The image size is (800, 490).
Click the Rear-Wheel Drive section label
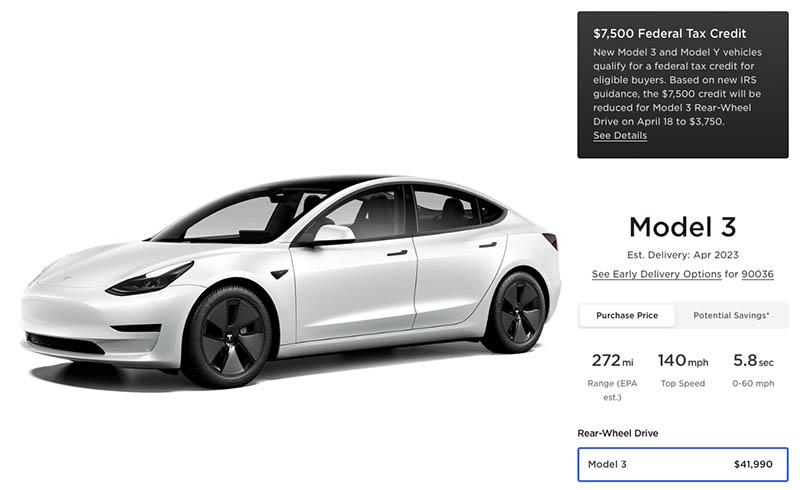618,433
